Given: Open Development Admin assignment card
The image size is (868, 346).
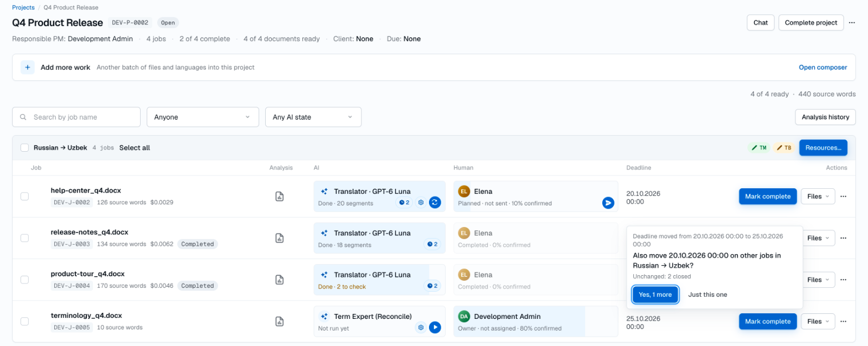Looking at the screenshot, I should pos(535,321).
